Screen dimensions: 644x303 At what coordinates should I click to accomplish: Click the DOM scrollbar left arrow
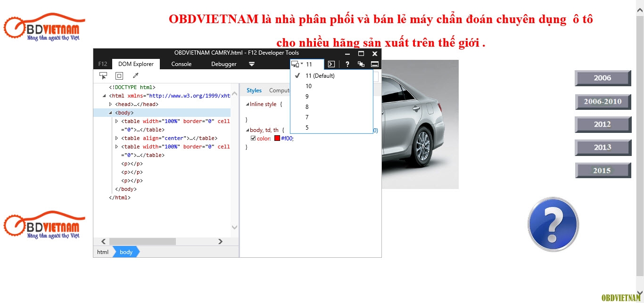(103, 241)
